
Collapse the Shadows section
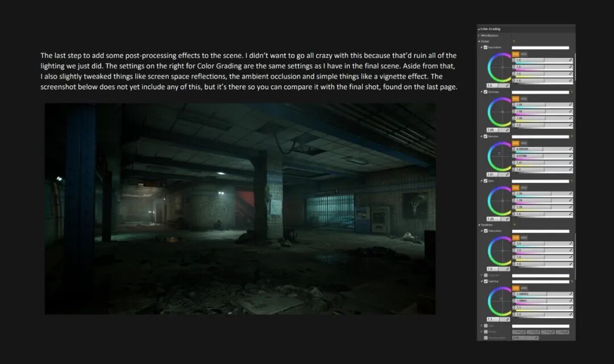pyautogui.click(x=479, y=225)
